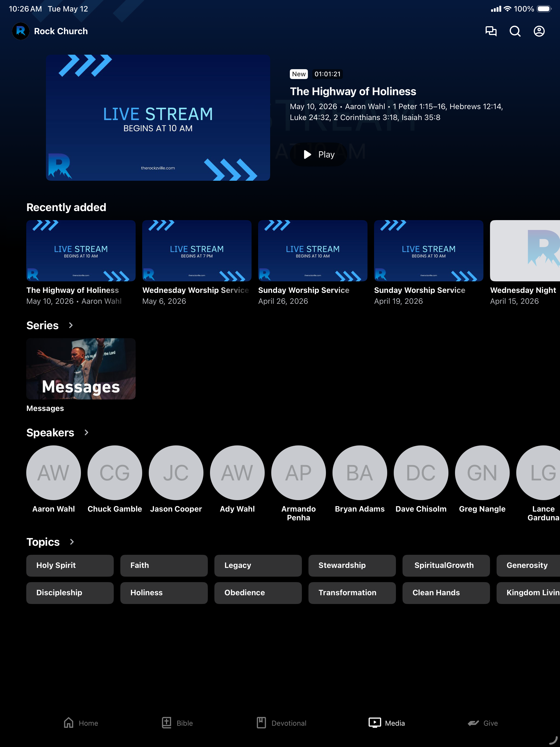
Task: Select Jason Cooper speaker avatar
Action: point(176,472)
